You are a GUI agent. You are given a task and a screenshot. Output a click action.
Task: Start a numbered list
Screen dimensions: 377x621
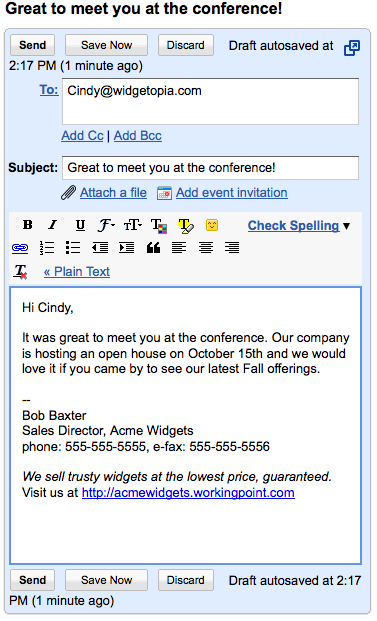pos(47,248)
